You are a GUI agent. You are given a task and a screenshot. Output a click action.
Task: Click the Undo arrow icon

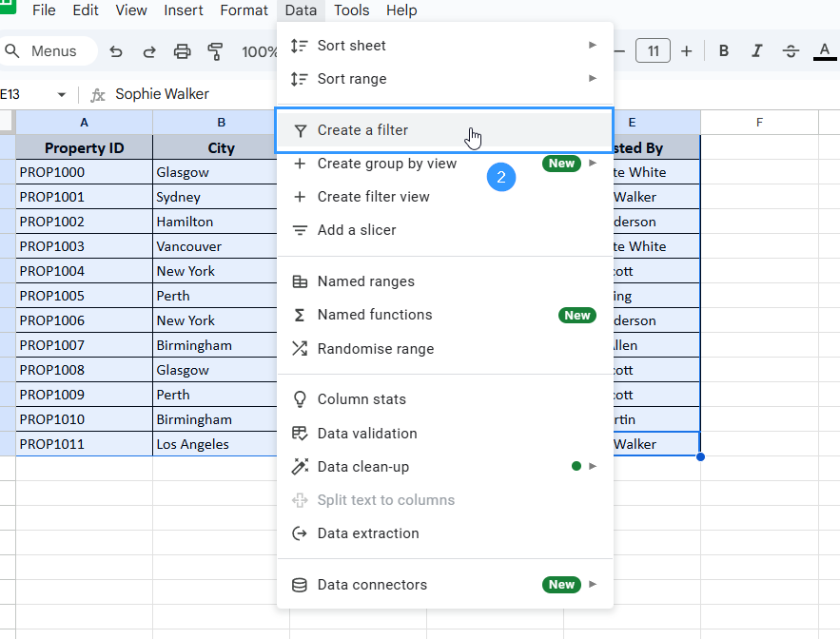click(x=116, y=51)
